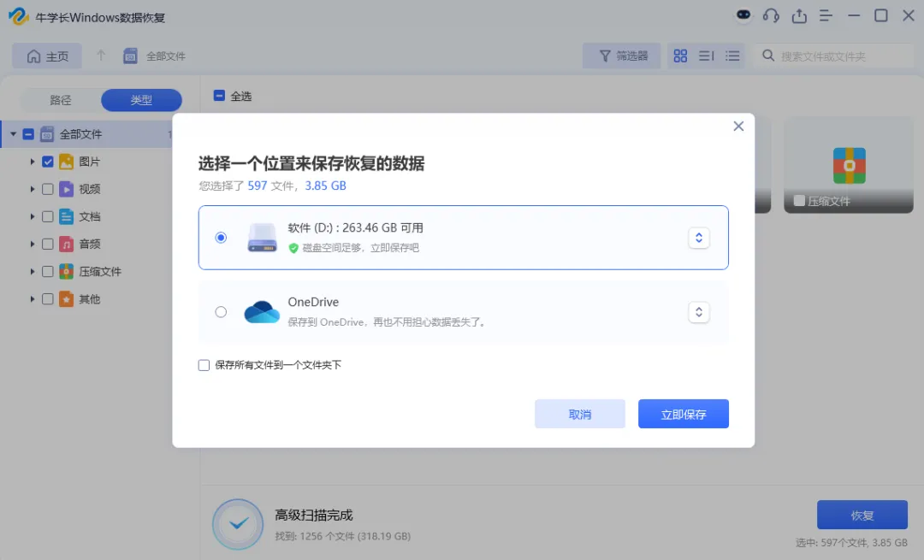Switch to the 路径 tab

60,100
